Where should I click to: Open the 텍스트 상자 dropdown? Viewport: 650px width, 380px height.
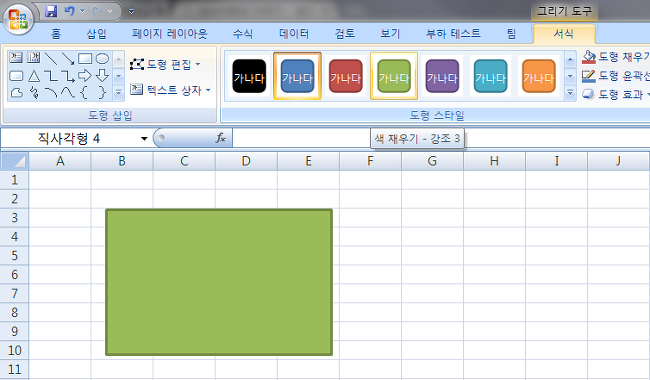pyautogui.click(x=170, y=90)
